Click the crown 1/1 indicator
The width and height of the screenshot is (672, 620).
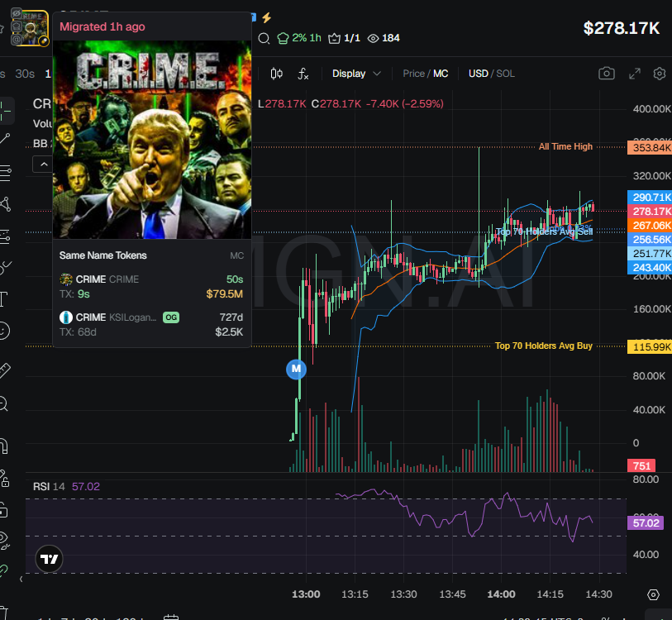point(344,38)
